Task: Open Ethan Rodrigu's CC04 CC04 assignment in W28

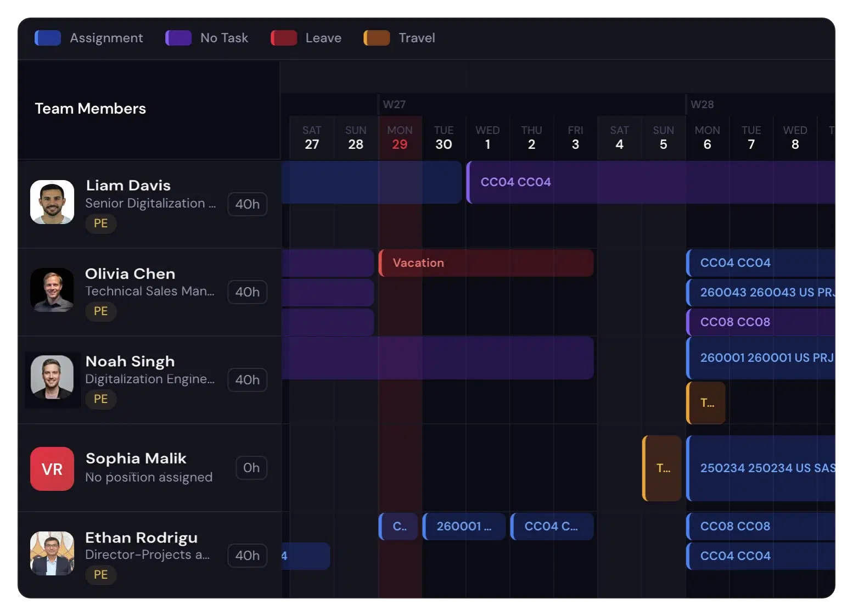Action: coord(761,556)
